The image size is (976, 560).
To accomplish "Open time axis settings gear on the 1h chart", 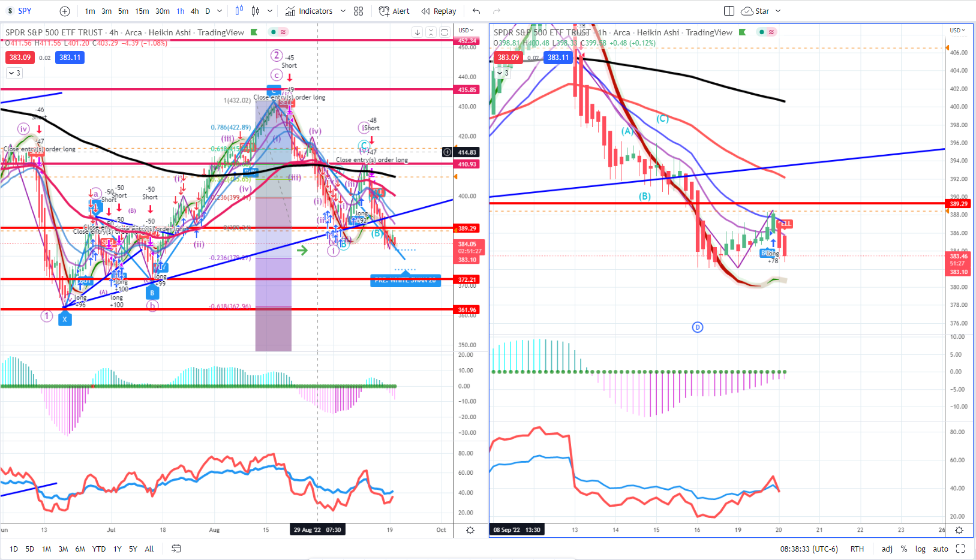I will coord(959,530).
